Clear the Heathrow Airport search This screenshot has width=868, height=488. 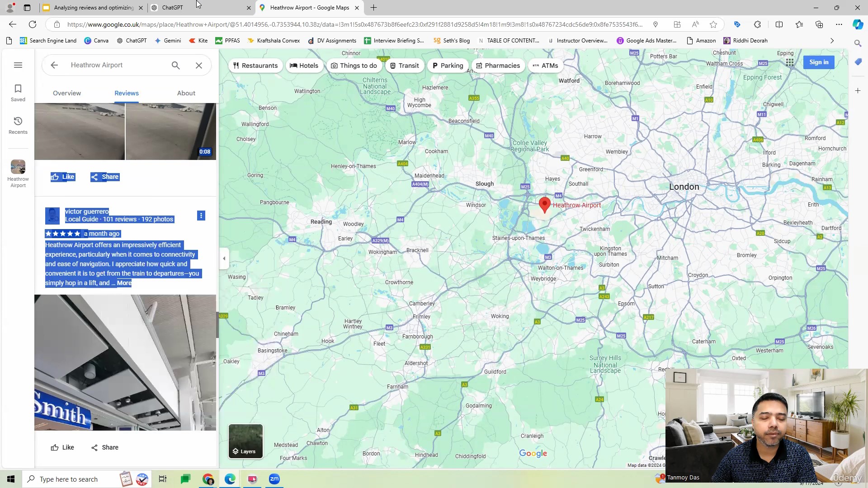(199, 65)
